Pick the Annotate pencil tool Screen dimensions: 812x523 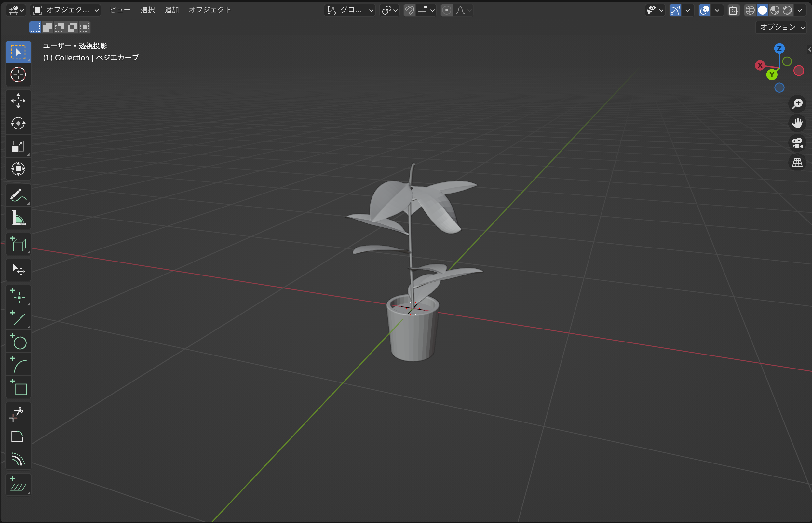pos(18,195)
